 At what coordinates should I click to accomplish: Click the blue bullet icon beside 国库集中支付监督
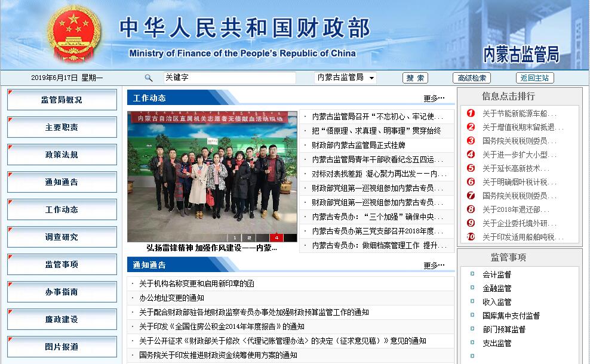(472, 316)
